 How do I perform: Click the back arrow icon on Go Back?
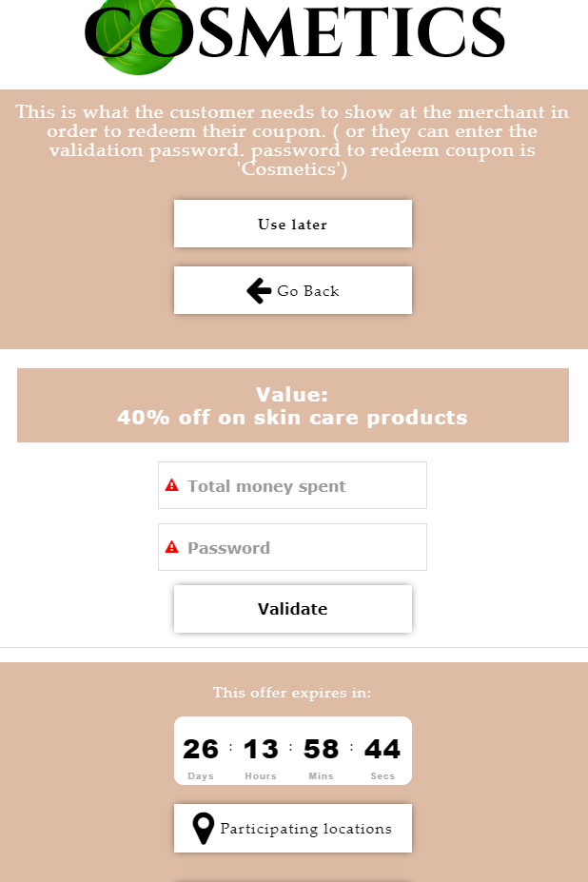(258, 290)
